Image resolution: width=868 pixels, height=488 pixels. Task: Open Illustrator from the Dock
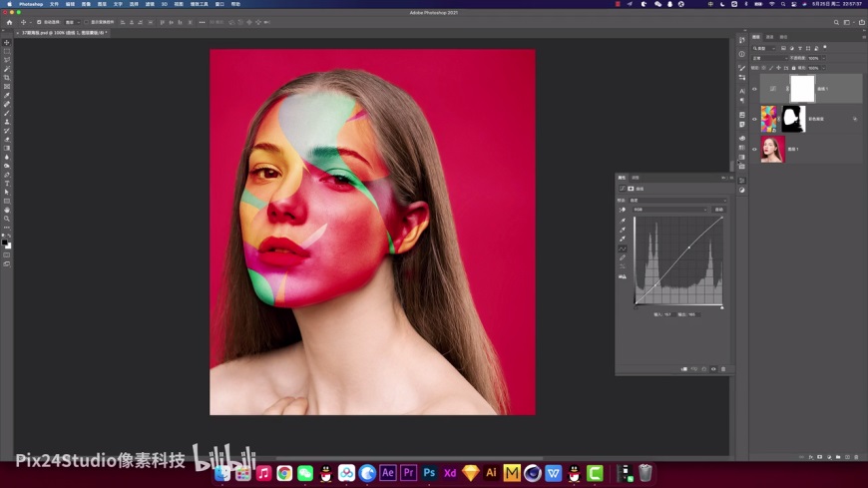pyautogui.click(x=491, y=473)
